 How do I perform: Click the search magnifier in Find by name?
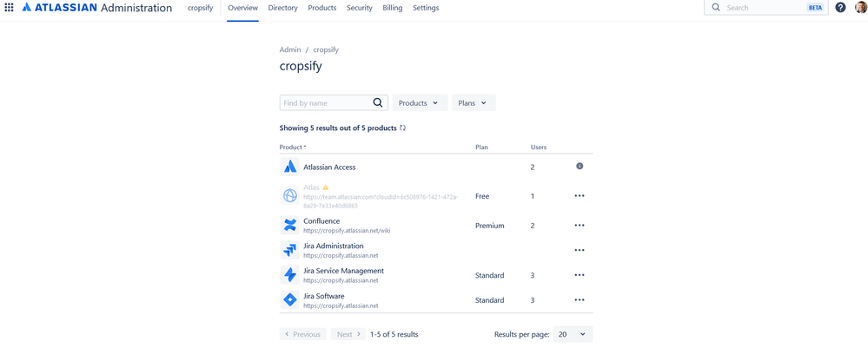coord(378,103)
